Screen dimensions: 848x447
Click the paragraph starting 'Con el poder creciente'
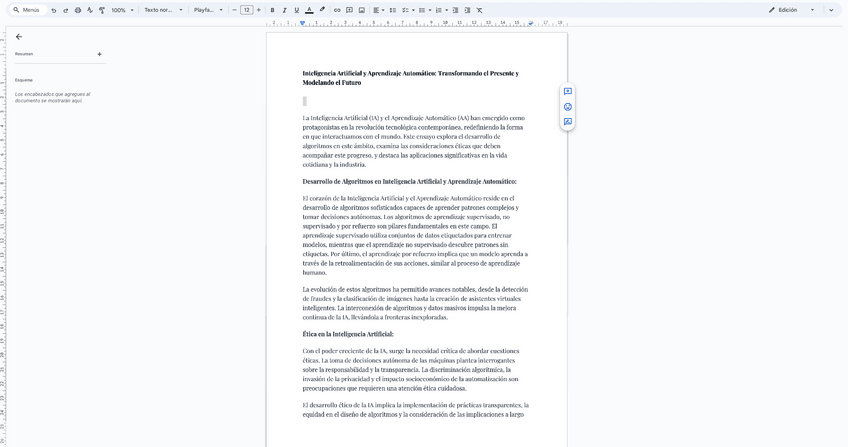[x=410, y=370]
